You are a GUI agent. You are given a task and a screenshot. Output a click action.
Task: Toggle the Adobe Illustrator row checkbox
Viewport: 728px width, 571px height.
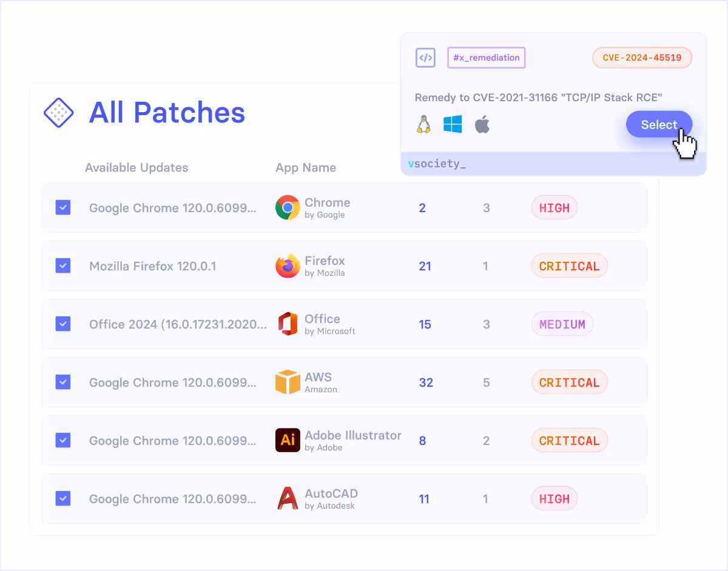[63, 440]
